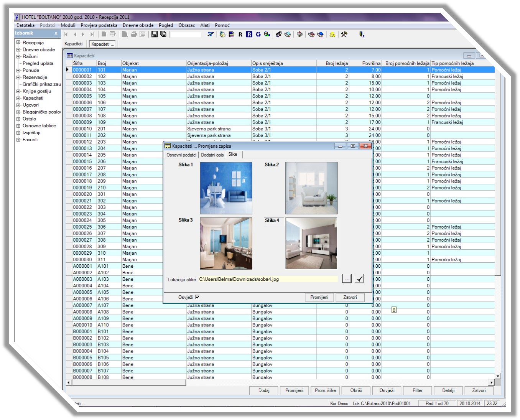
Task: Open the Dnevne obrade menu
Action: click(x=138, y=25)
